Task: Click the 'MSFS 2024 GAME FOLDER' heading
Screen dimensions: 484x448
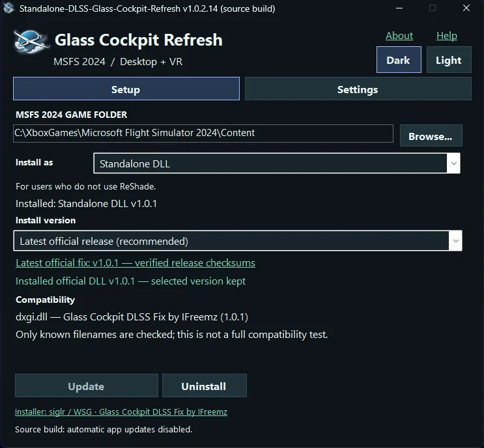Action: coord(71,115)
